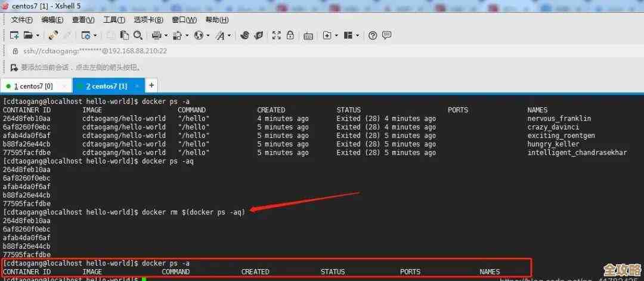Click the keyboard key mapping icon
Viewport: 644px width, 281px height.
[308, 36]
